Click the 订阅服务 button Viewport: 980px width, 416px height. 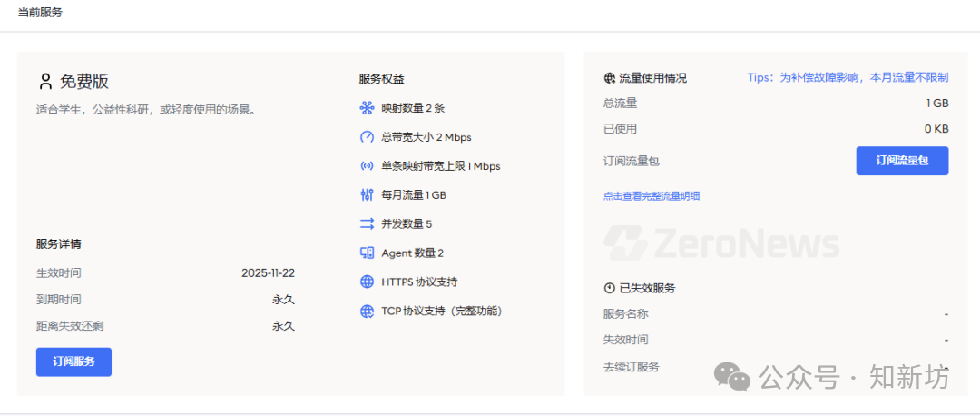point(73,362)
